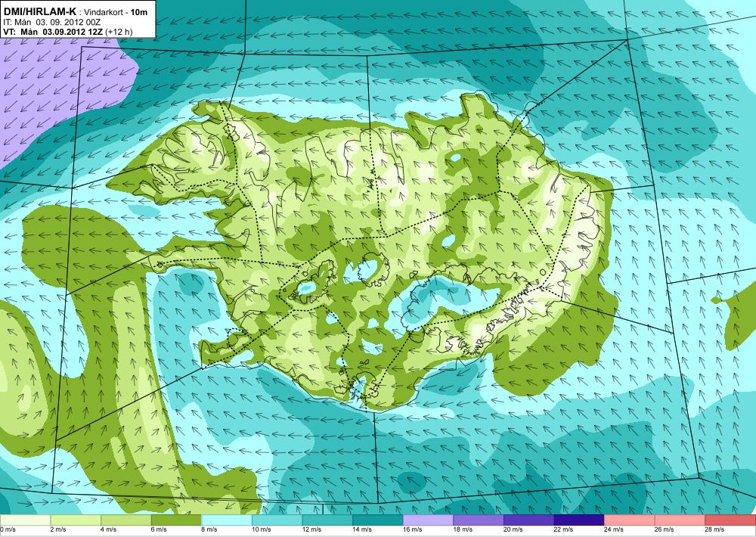This screenshot has height=537, width=756.
Task: Click the "26 m/s" legend label
Action: tap(665, 529)
